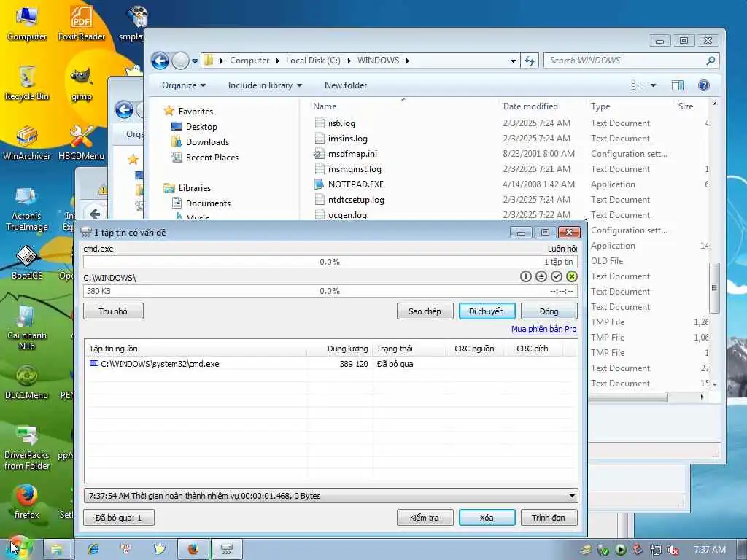The image size is (747, 560).
Task: Select Downloads in Favorites
Action: pyautogui.click(x=207, y=142)
